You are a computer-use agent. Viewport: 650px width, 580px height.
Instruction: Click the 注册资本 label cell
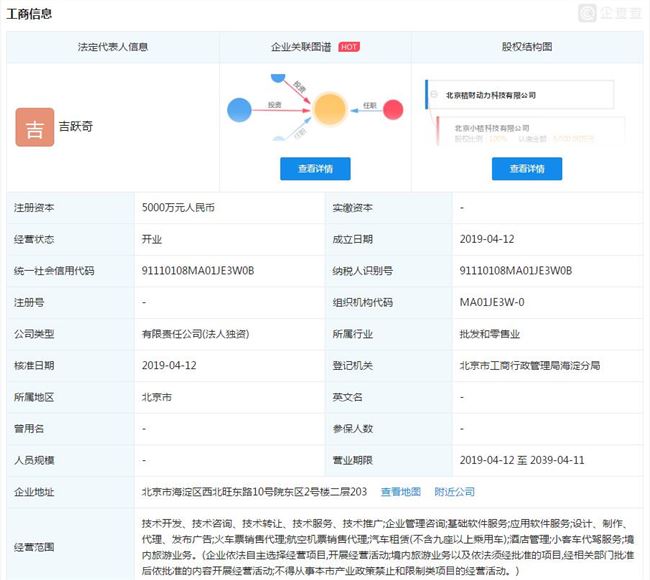click(x=70, y=208)
